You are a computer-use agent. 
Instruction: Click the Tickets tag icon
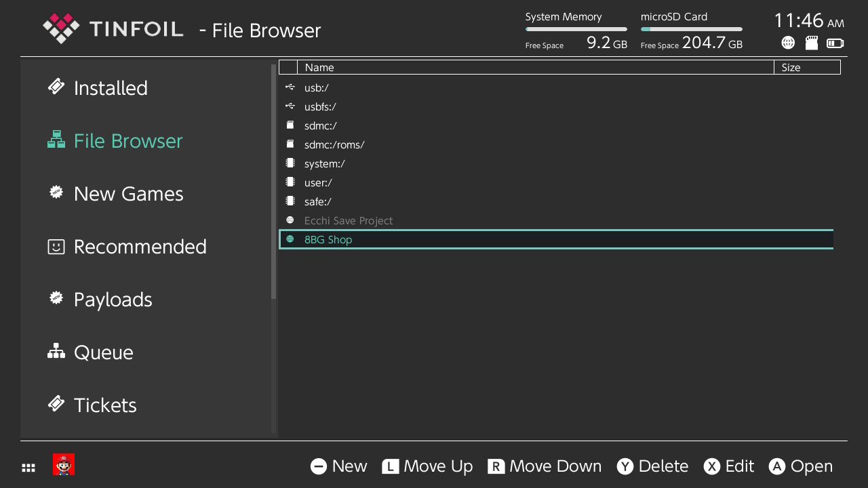(x=56, y=404)
